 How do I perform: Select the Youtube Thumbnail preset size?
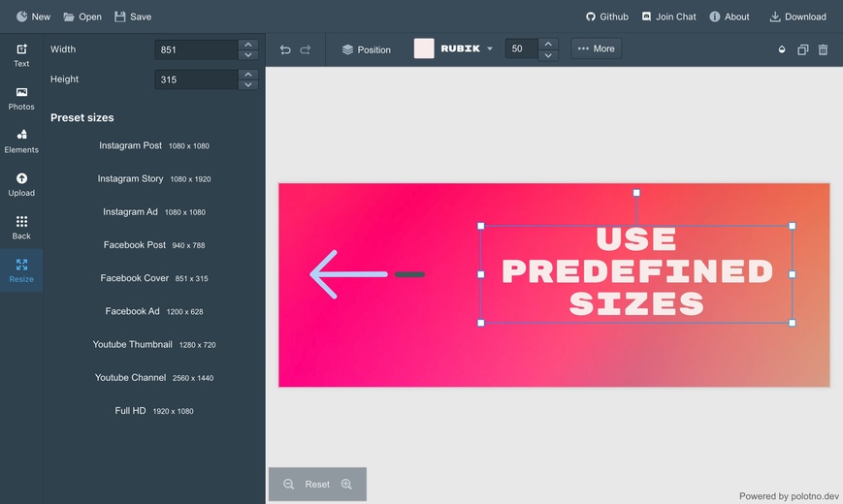(x=154, y=344)
